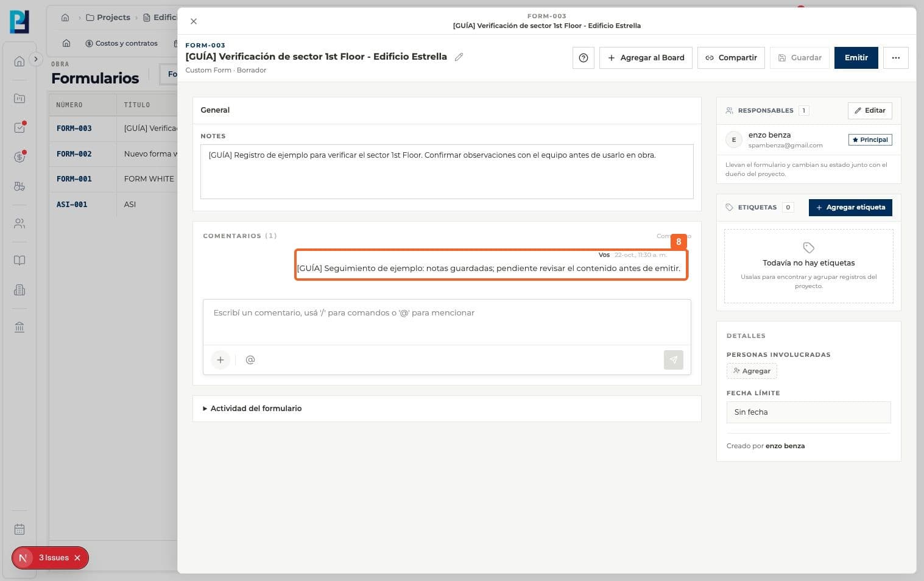Open the home icon in left sidebar
This screenshot has height=581, width=924.
coord(19,62)
